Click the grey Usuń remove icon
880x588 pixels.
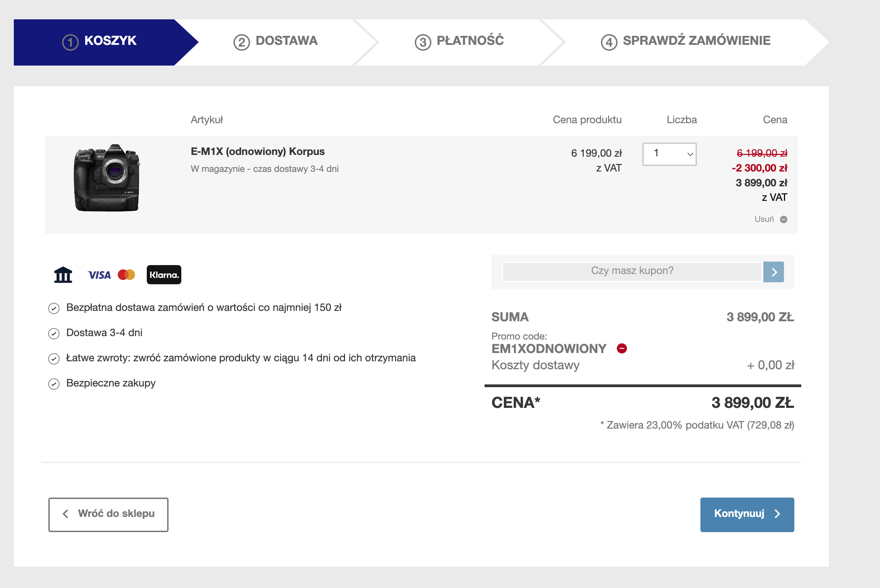784,219
